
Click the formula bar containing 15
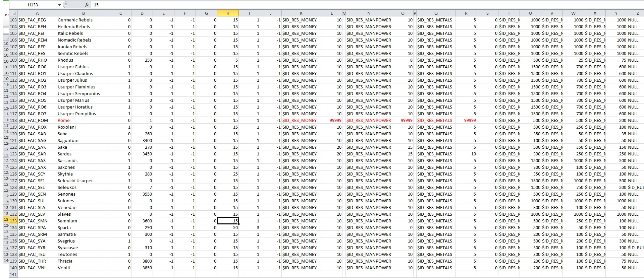tap(367, 5)
